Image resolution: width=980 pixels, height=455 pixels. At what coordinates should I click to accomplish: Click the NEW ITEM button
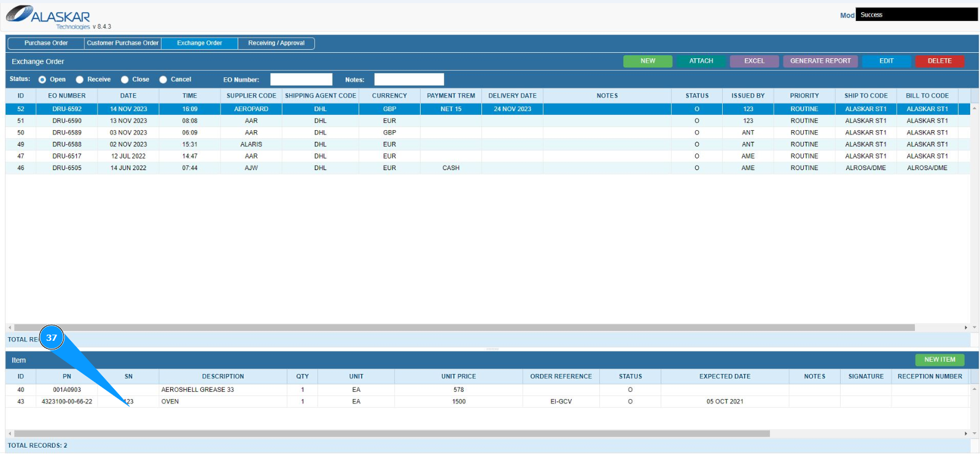pos(939,360)
